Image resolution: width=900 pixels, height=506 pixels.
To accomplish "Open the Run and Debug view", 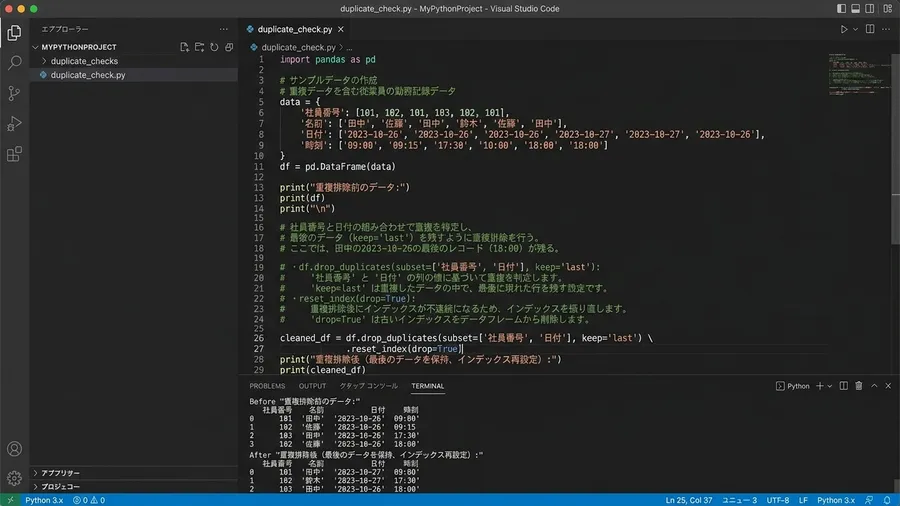I will tap(14, 123).
